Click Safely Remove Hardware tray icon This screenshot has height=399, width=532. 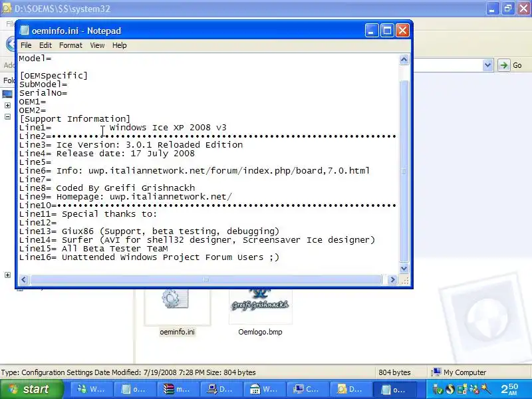tap(438, 389)
